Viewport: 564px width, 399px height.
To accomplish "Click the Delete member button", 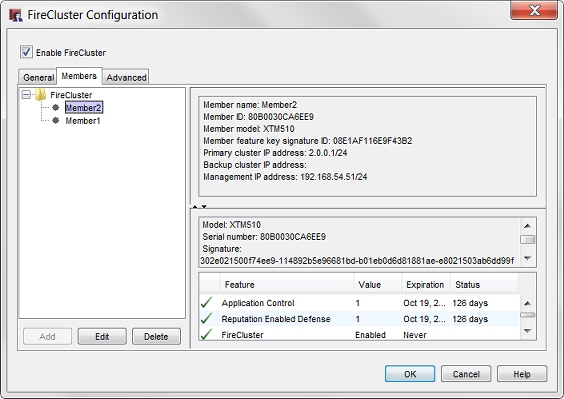I will (156, 336).
